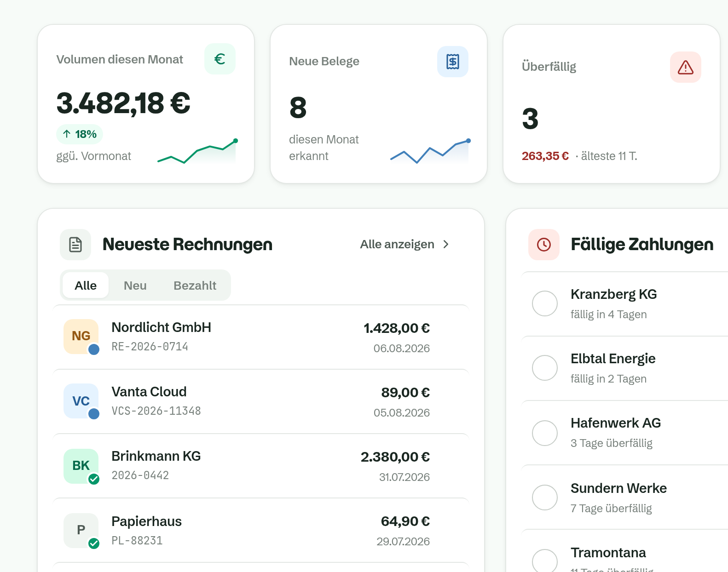Click invoice number PL-88231
The image size is (728, 572).
click(x=137, y=541)
